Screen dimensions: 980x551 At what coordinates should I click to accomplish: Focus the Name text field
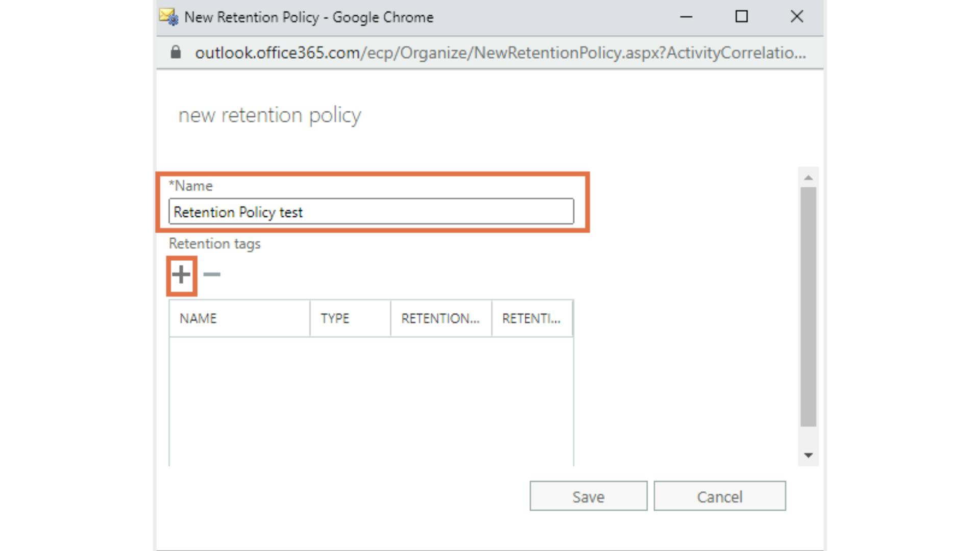(x=371, y=212)
